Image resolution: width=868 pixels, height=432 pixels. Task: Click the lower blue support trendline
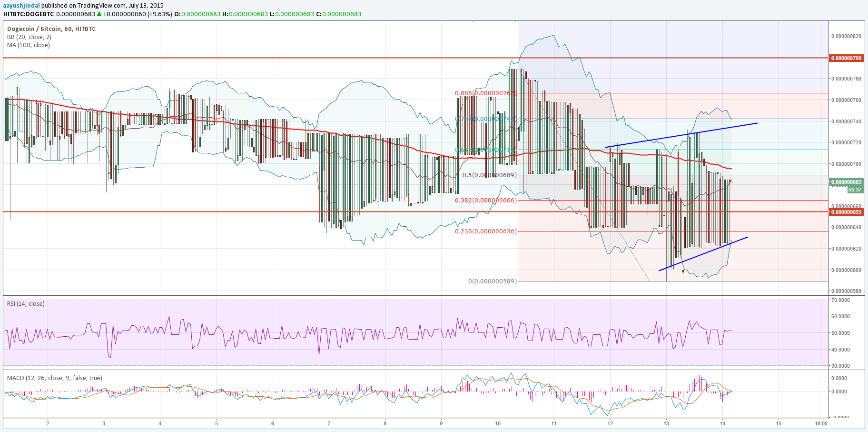point(703,253)
